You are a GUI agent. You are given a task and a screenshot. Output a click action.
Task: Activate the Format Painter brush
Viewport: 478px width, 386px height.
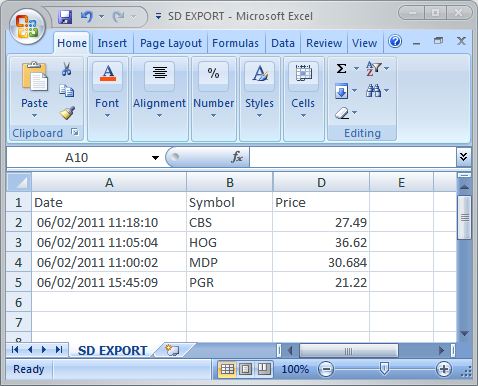pyautogui.click(x=67, y=113)
